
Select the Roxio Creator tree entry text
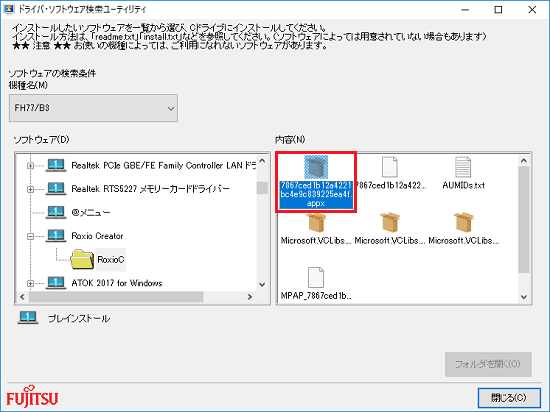(x=98, y=236)
